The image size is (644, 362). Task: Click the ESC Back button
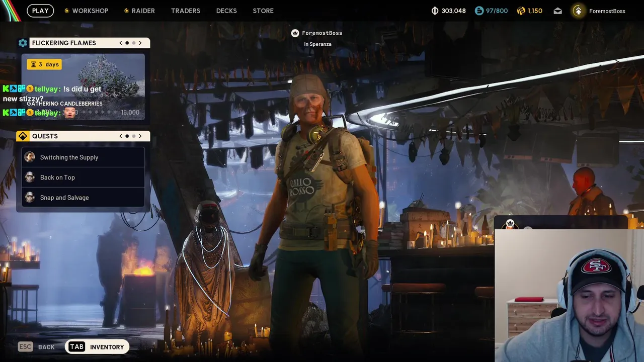point(36,347)
